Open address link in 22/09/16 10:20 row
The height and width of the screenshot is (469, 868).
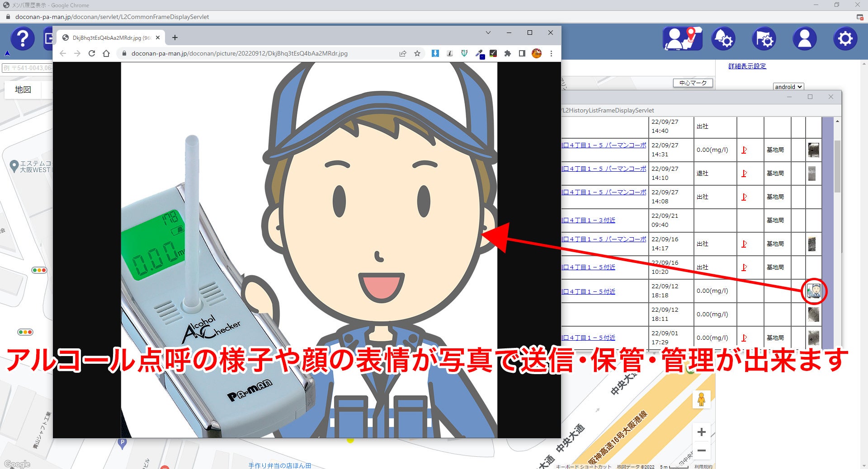(588, 267)
